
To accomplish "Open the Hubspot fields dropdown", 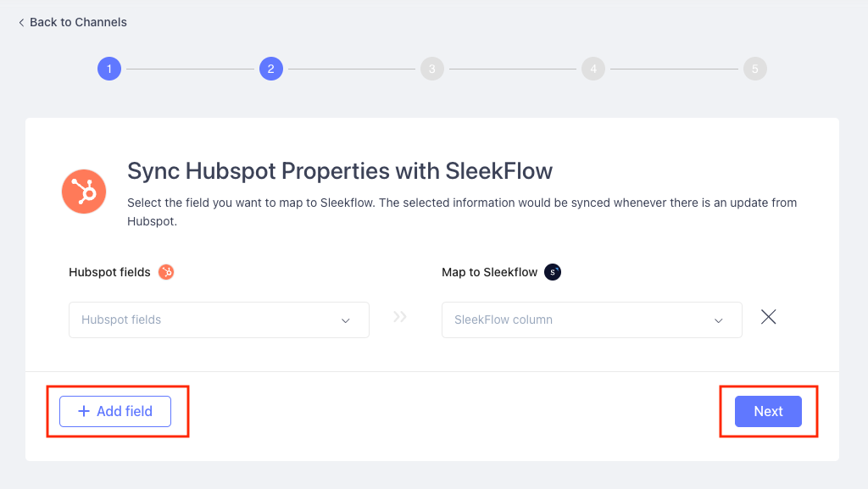I will coord(219,320).
